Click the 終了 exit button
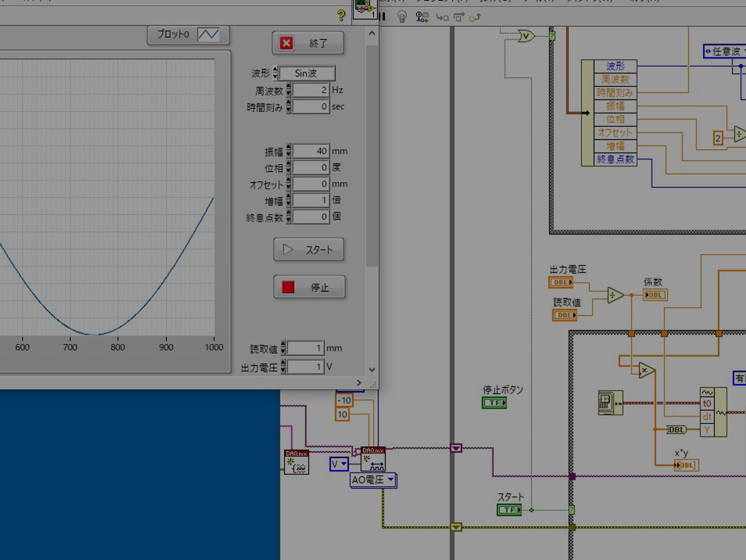The image size is (746, 560). pyautogui.click(x=308, y=43)
